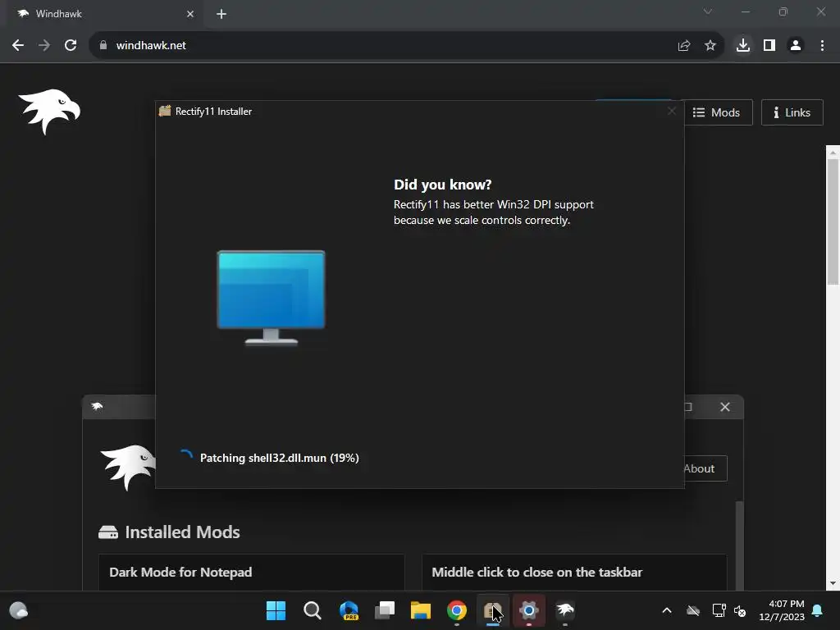
Task: Open muted volume tray icon
Action: (740, 610)
